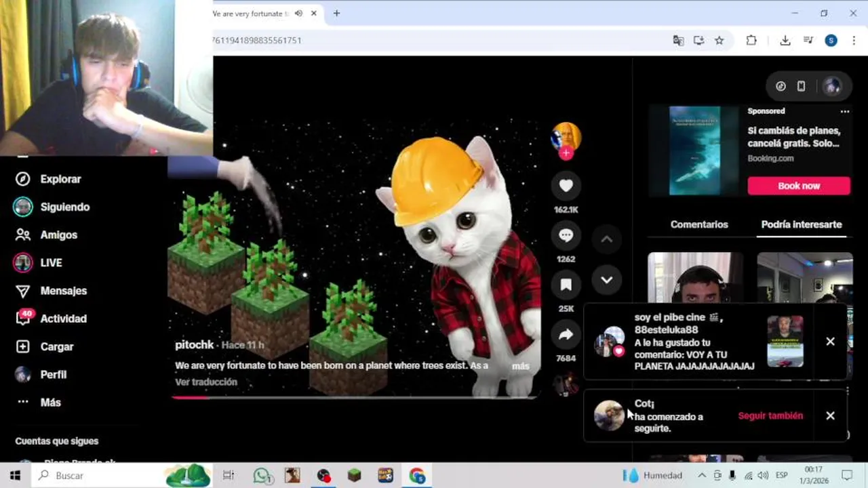Open profile avatar menu top right
868x488 pixels.
831,86
